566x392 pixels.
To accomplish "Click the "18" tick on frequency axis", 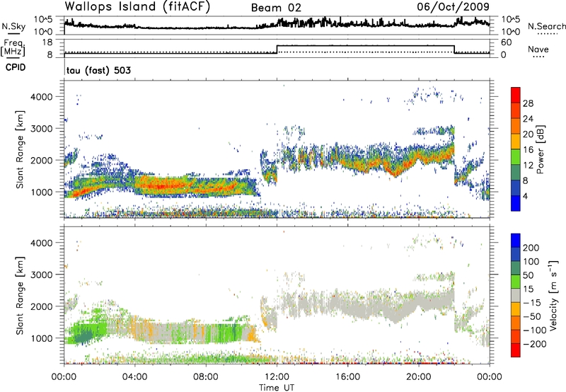I will (47, 42).
